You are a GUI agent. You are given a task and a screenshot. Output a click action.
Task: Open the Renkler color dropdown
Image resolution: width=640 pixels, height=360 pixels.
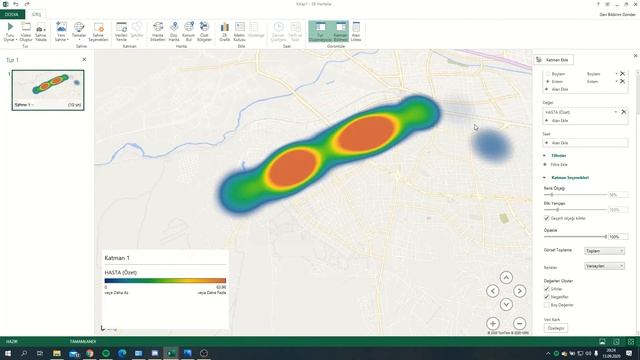[x=604, y=266]
